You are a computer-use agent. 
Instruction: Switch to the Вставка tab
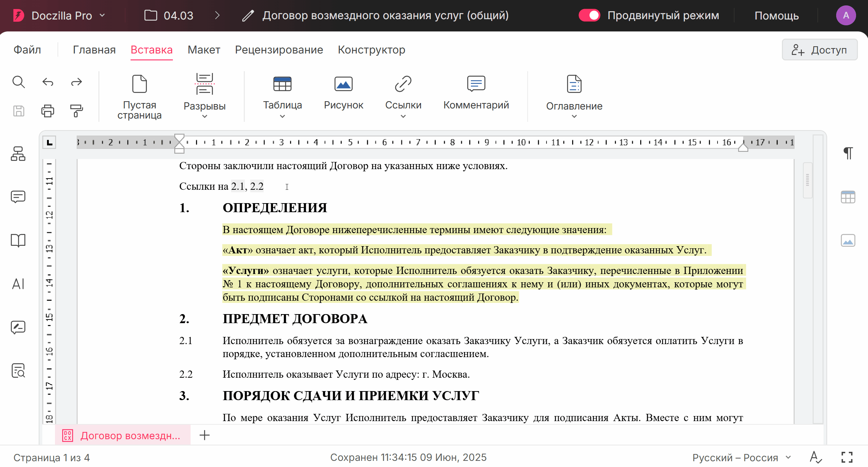coord(152,50)
